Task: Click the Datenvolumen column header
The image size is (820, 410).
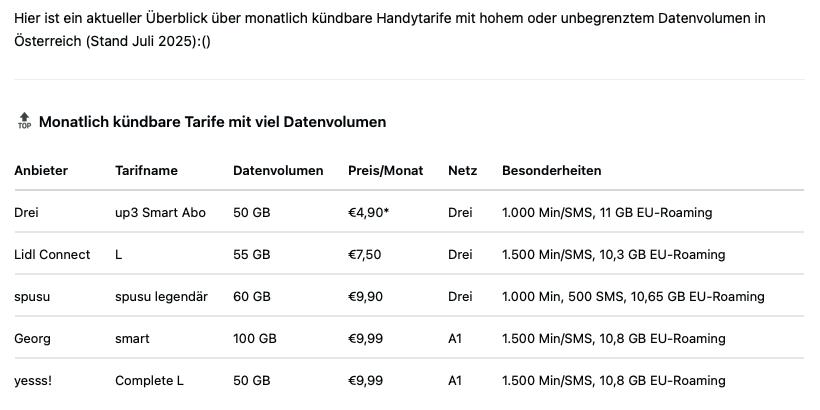Action: (x=278, y=171)
